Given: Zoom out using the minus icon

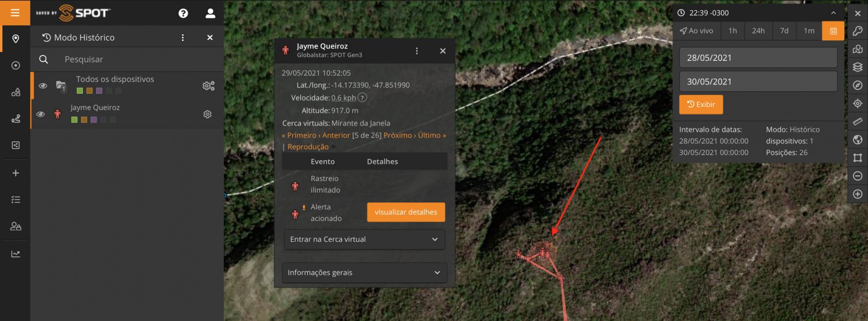Looking at the screenshot, I should coord(858,176).
